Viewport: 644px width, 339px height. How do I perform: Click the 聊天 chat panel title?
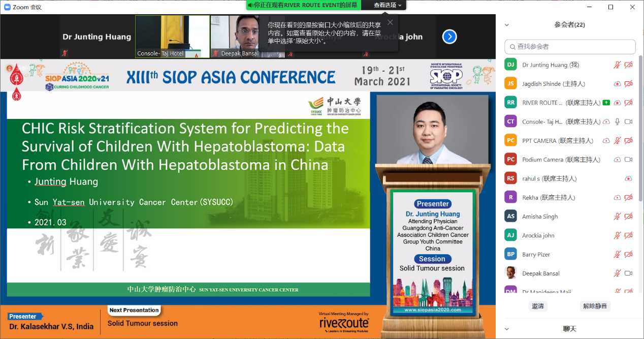point(570,329)
